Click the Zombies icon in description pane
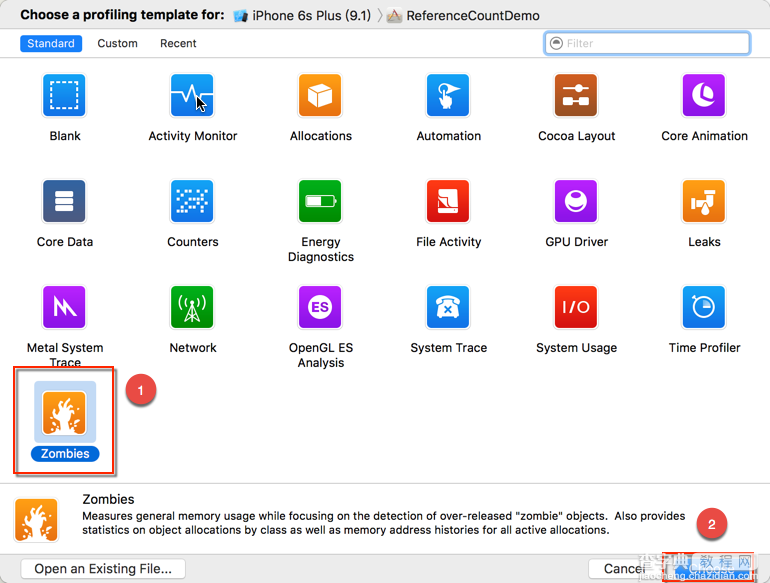 (36, 520)
